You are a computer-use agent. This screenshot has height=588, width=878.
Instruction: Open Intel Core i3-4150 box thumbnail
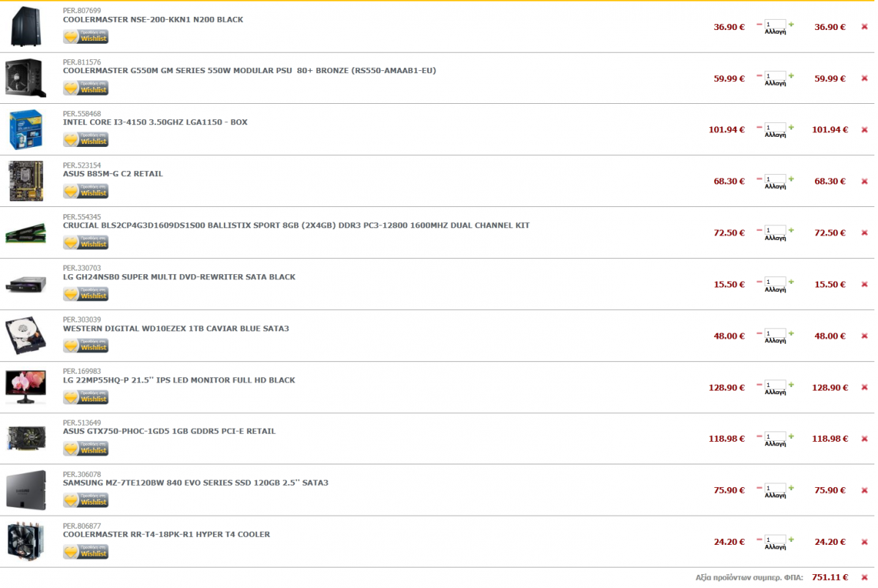tap(26, 129)
